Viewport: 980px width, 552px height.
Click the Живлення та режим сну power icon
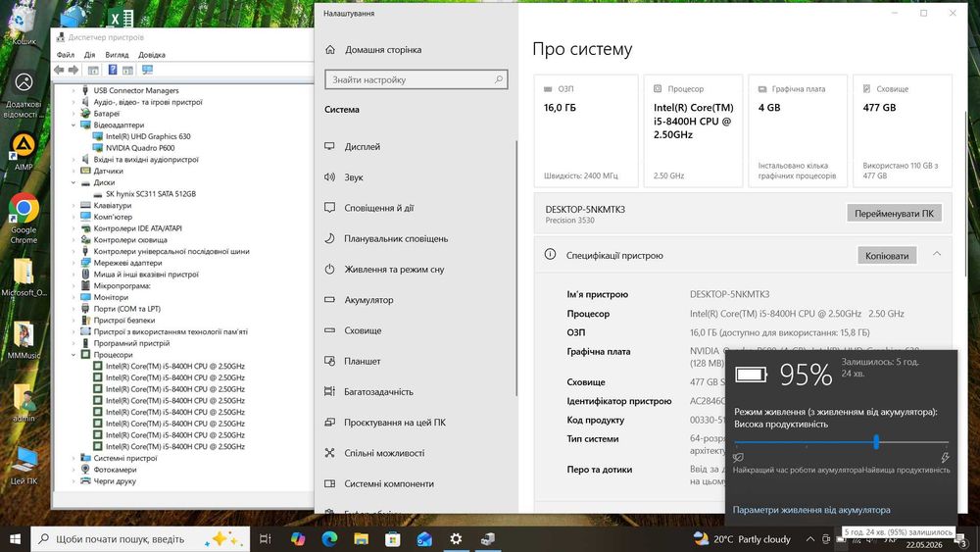(x=330, y=269)
